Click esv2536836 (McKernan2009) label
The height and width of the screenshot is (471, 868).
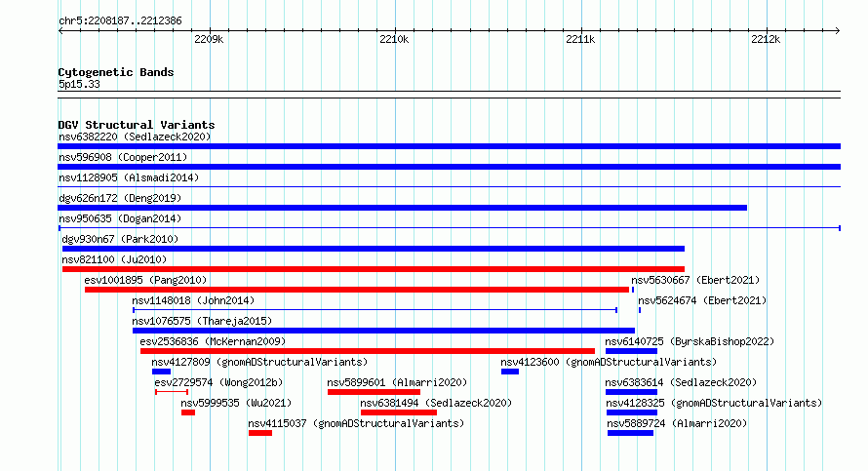click(x=214, y=341)
